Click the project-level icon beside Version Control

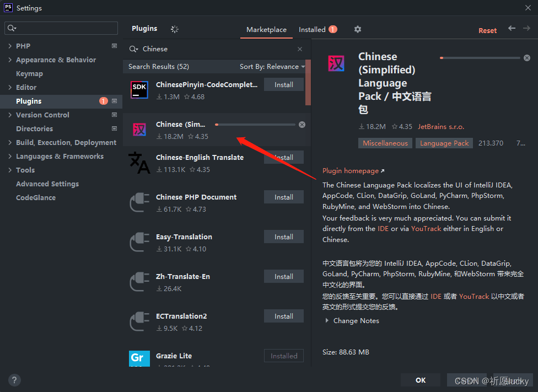click(x=114, y=115)
